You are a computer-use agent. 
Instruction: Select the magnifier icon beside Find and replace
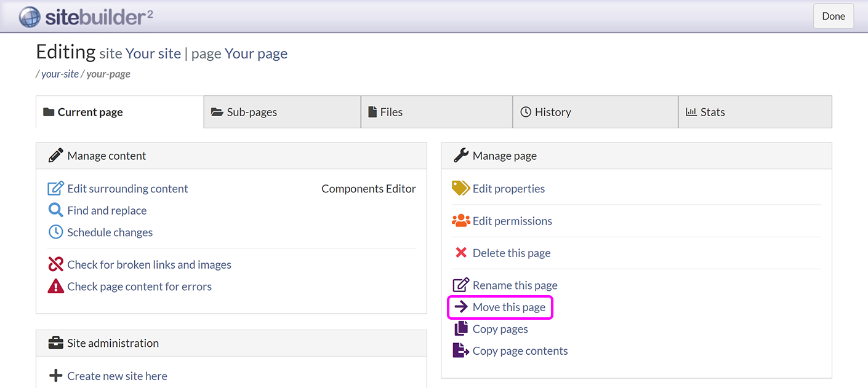tap(56, 210)
